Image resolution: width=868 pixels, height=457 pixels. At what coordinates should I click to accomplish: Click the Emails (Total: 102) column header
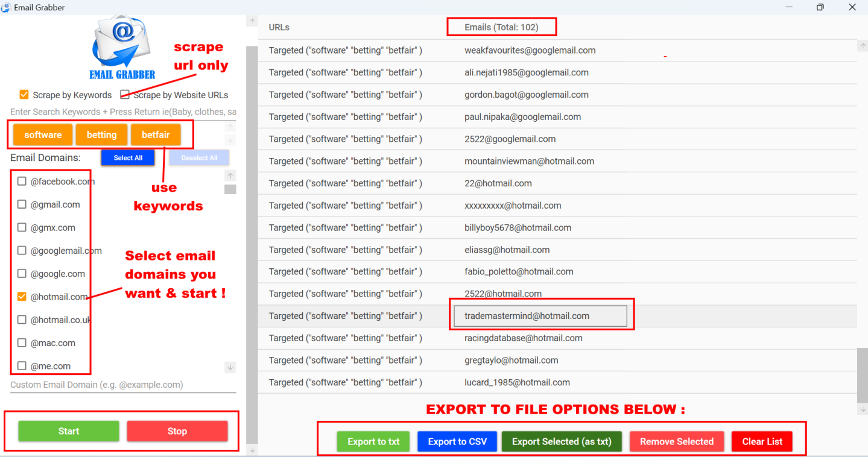click(x=501, y=27)
